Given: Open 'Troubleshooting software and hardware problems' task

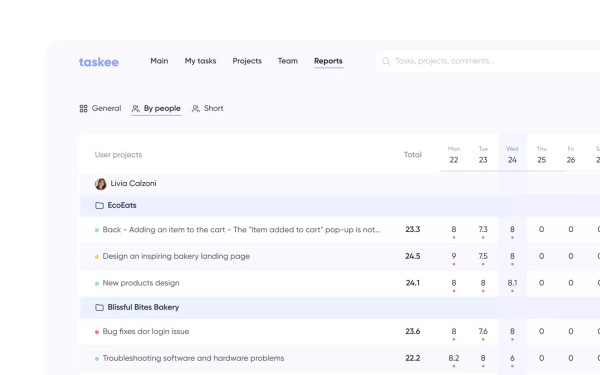Looking at the screenshot, I should click(x=193, y=358).
